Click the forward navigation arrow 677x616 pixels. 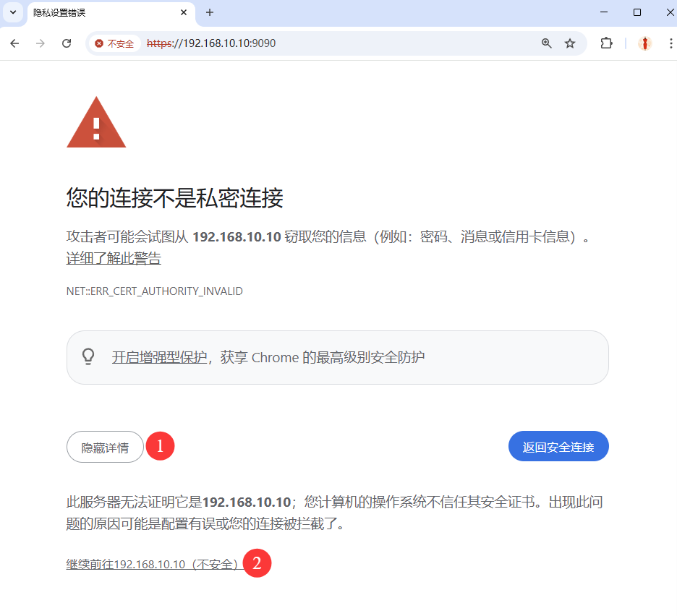point(41,43)
